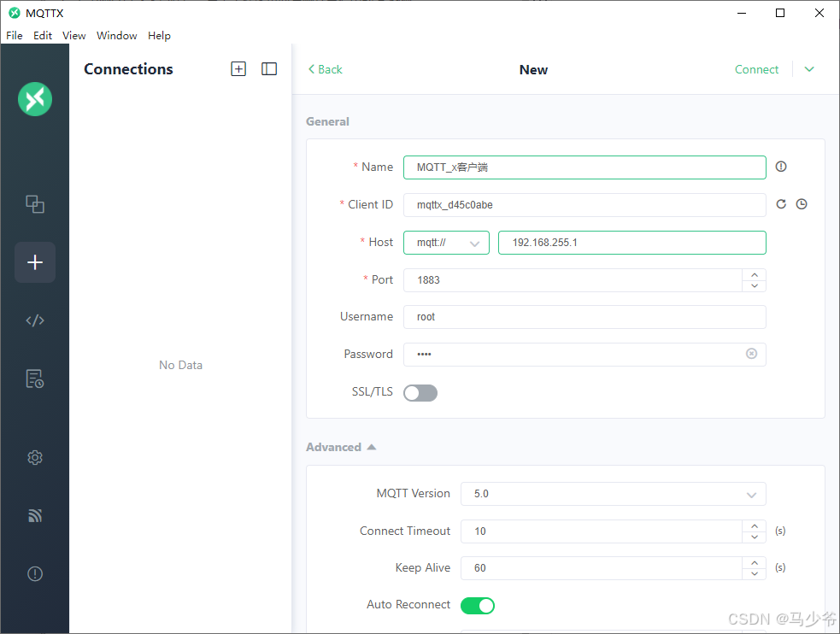
Task: Open the About info icon in the sidebar
Action: (x=35, y=574)
